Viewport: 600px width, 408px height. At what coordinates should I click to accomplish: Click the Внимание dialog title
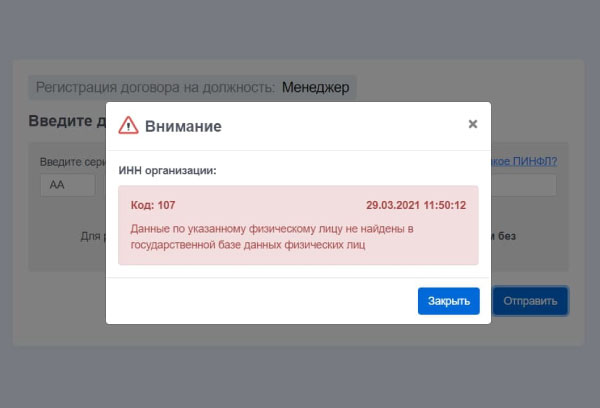(x=183, y=126)
